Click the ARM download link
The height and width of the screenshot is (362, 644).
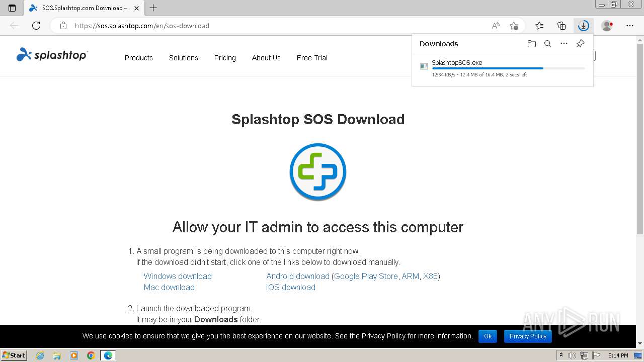(411, 276)
